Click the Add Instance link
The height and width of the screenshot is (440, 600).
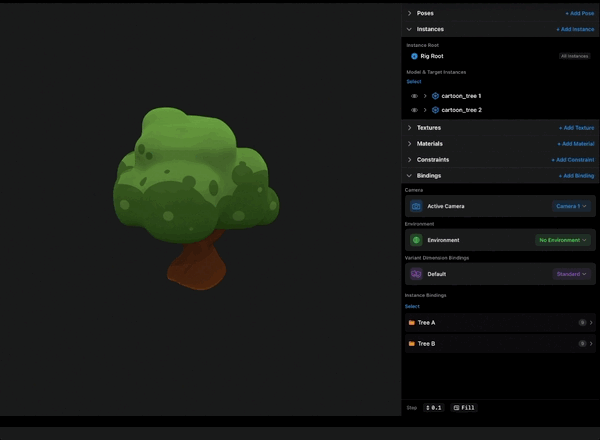pos(575,29)
